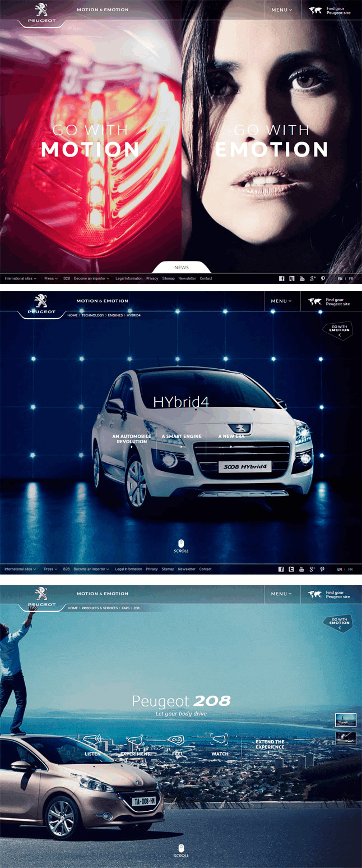Click the Experiment icon on 208 page
This screenshot has height=868, width=362.
pos(134,739)
